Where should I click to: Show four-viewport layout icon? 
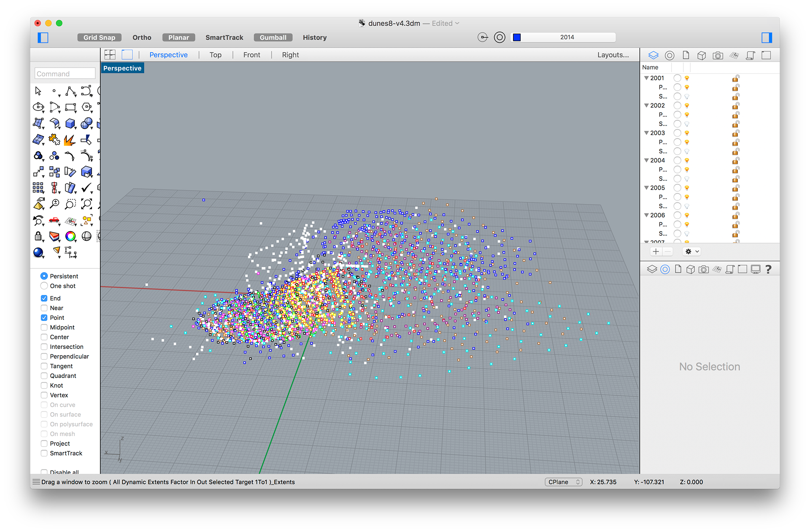tap(110, 54)
